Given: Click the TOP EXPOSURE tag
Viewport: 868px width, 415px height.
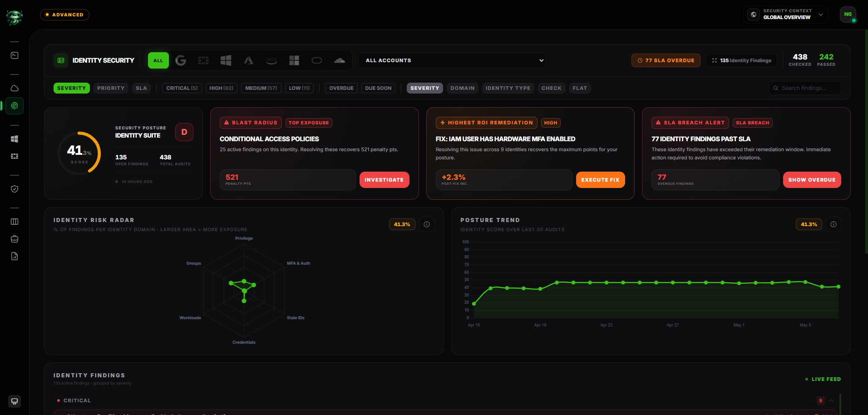Looking at the screenshot, I should click(309, 123).
